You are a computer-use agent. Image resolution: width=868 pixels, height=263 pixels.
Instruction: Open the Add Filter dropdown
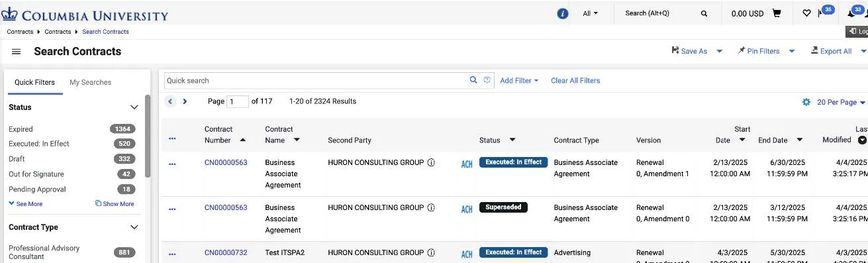[519, 80]
